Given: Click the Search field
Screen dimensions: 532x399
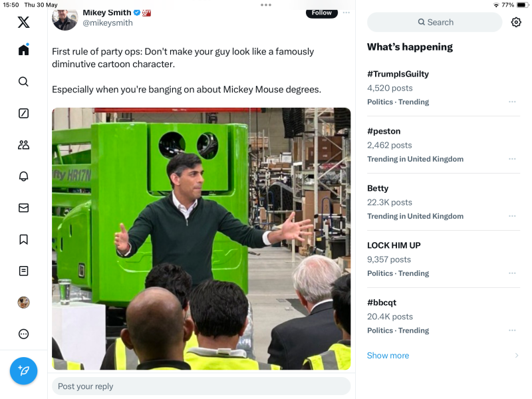Looking at the screenshot, I should coord(435,22).
